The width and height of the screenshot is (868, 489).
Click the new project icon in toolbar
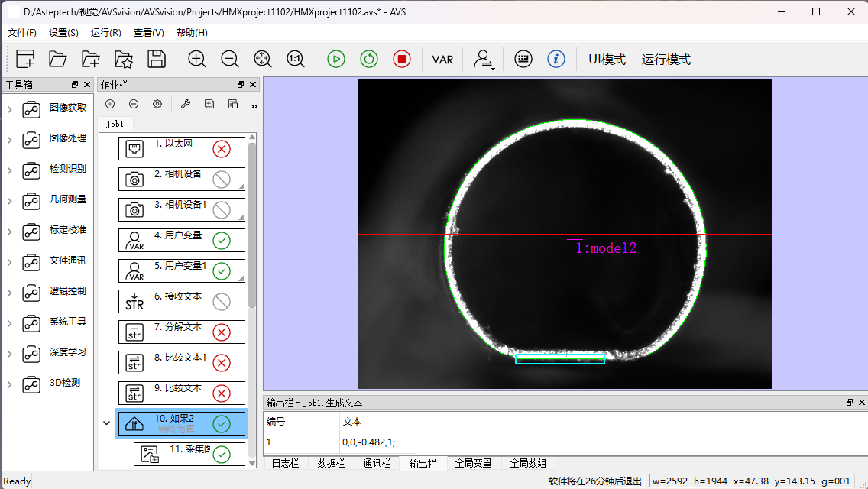(25, 59)
